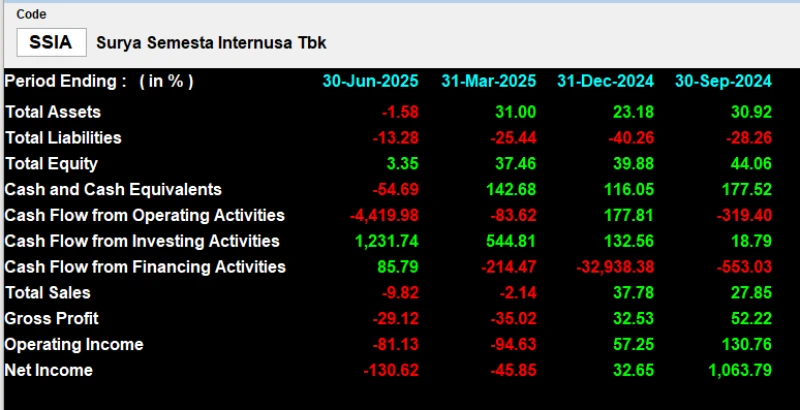Screen dimensions: 800x410
Task: Click Investing Activities value 1,231.74
Action: point(387,241)
